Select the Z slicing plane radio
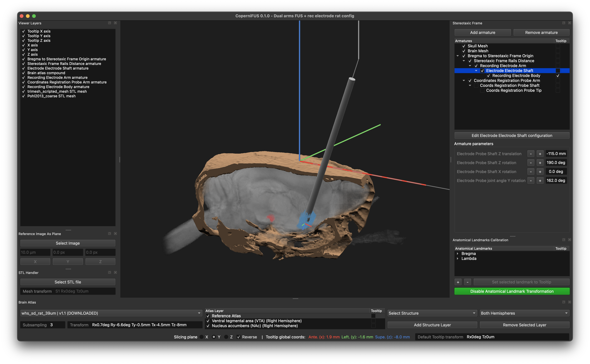This screenshot has height=364, width=590. coord(226,337)
